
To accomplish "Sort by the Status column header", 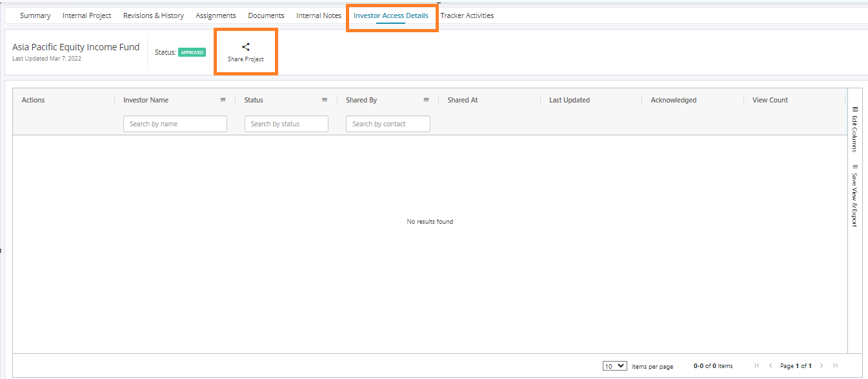I will point(254,100).
